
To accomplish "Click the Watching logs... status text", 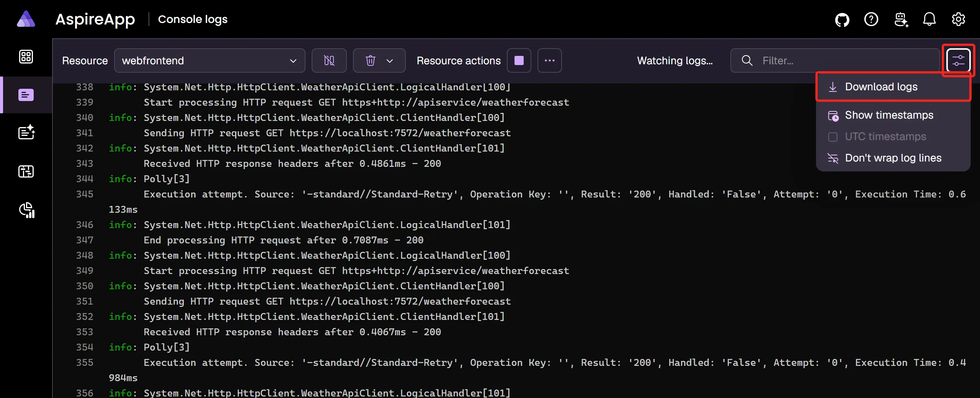I will (x=675, y=60).
